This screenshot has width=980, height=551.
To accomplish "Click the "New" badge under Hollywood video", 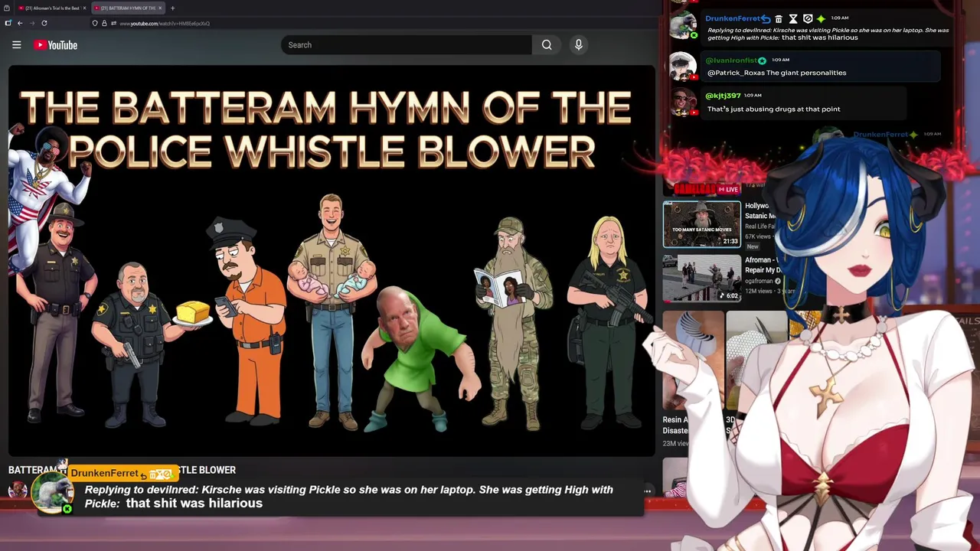I will pyautogui.click(x=753, y=246).
